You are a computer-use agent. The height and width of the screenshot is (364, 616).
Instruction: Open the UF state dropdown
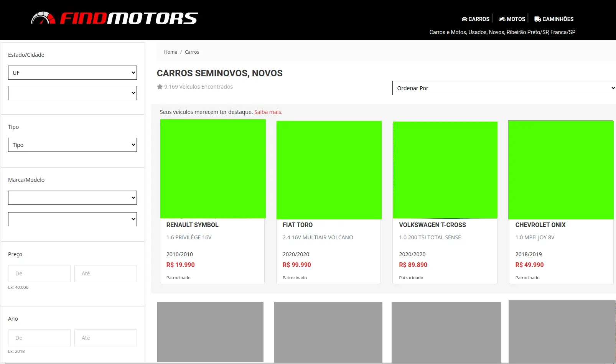(72, 73)
